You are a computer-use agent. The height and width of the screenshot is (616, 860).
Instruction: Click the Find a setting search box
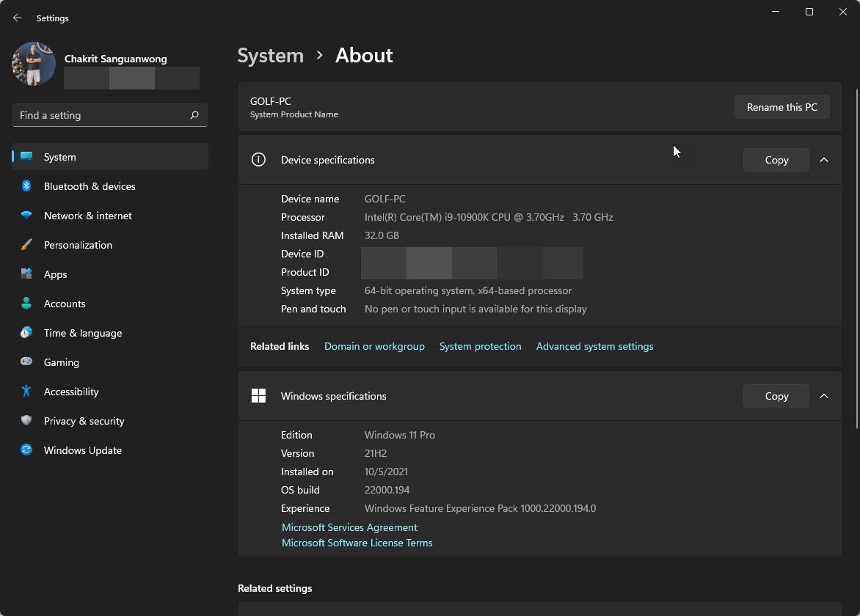click(109, 115)
